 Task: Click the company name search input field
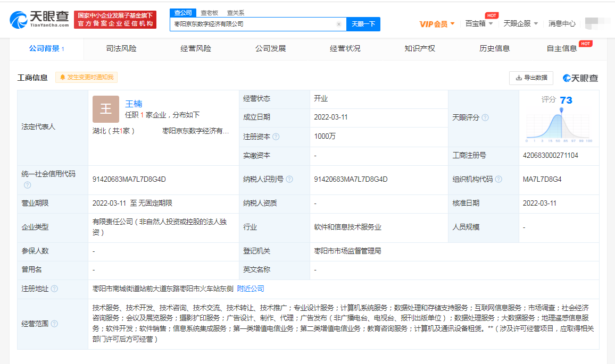[255, 24]
